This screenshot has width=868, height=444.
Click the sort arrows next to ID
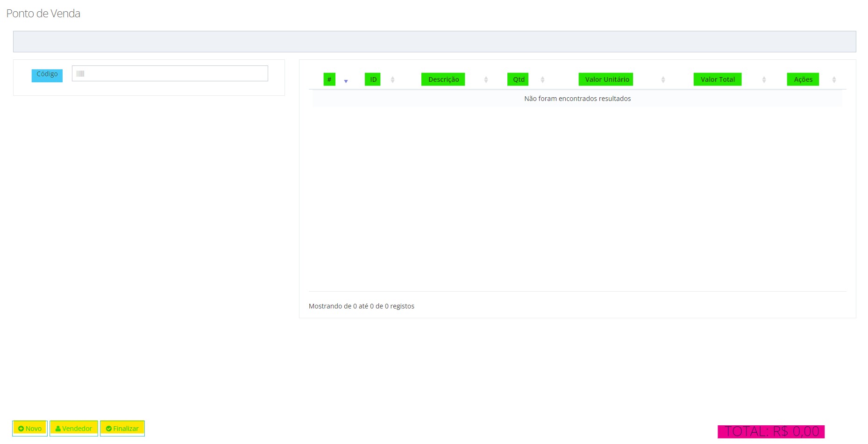pos(392,80)
